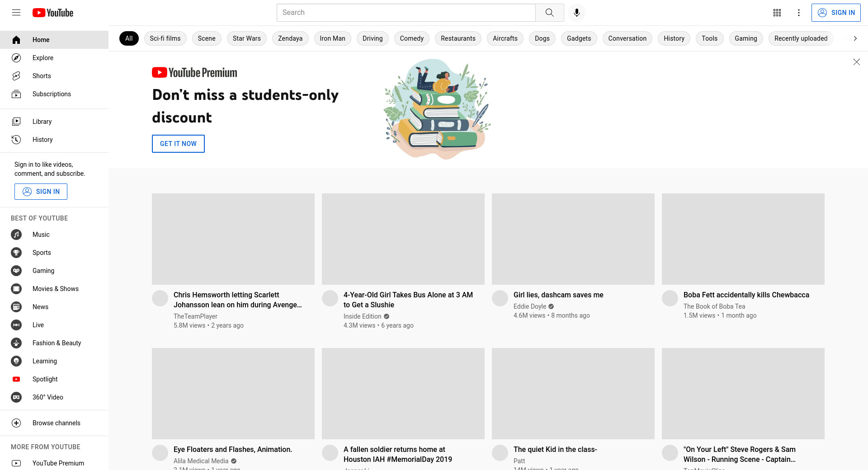Show more filter chips with the arrow
868x470 pixels.
[855, 38]
